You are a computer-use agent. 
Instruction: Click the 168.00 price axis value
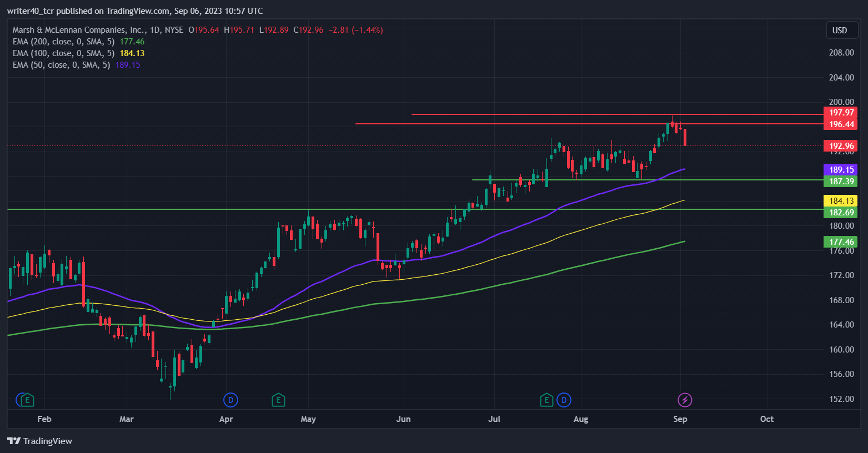click(841, 300)
